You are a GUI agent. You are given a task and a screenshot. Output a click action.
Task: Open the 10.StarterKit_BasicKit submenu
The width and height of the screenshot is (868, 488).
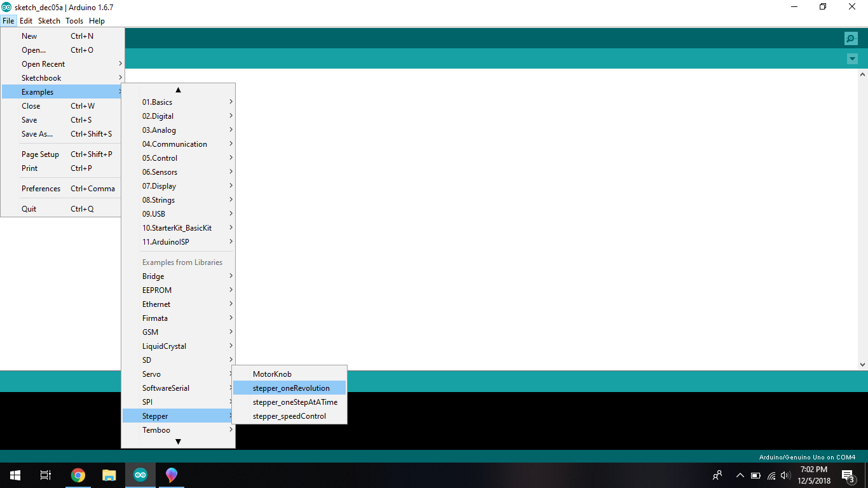point(178,228)
